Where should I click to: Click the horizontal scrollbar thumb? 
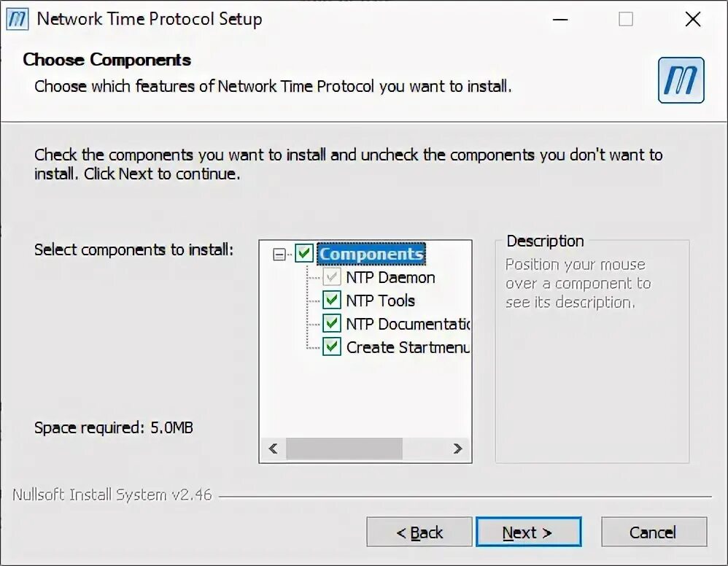pos(344,449)
